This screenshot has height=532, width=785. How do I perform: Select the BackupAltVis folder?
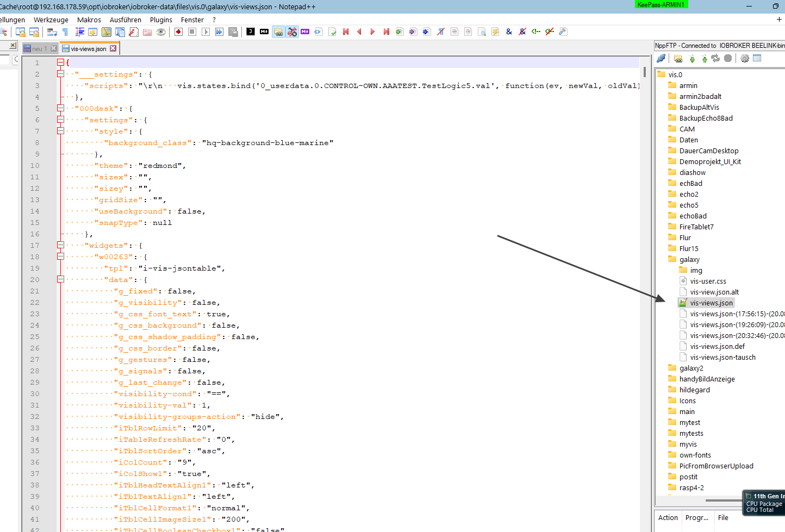tap(699, 107)
